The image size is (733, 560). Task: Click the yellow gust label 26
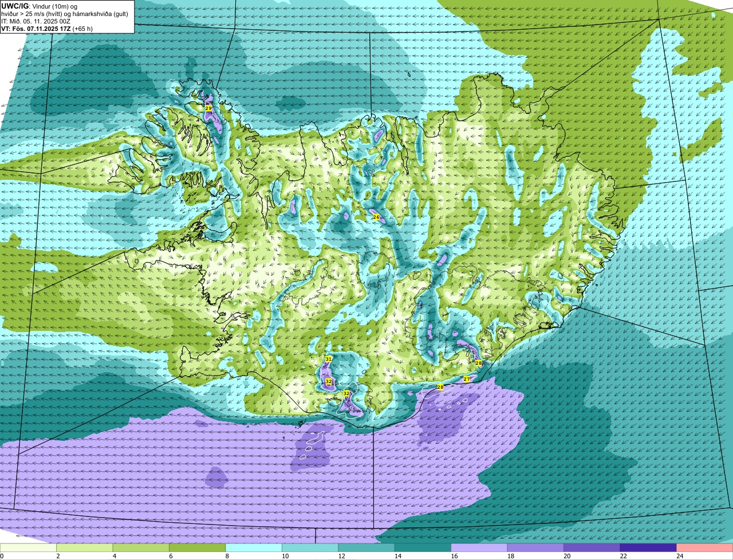click(376, 217)
